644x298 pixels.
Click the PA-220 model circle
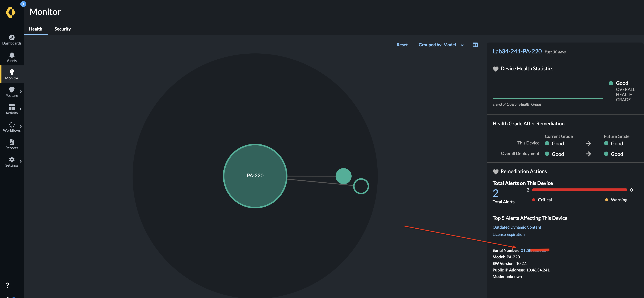click(255, 176)
